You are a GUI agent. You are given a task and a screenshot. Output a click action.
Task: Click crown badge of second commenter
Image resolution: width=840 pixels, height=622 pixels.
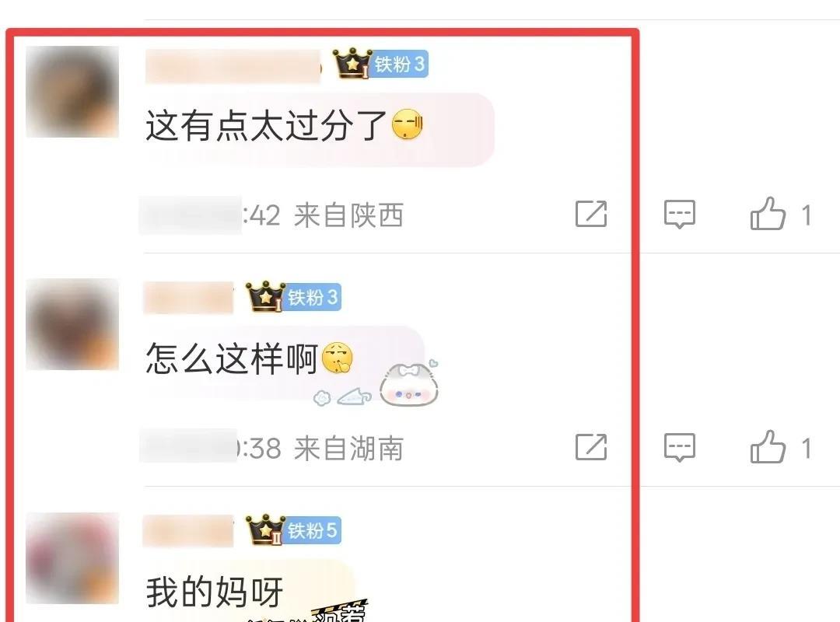[x=265, y=295]
